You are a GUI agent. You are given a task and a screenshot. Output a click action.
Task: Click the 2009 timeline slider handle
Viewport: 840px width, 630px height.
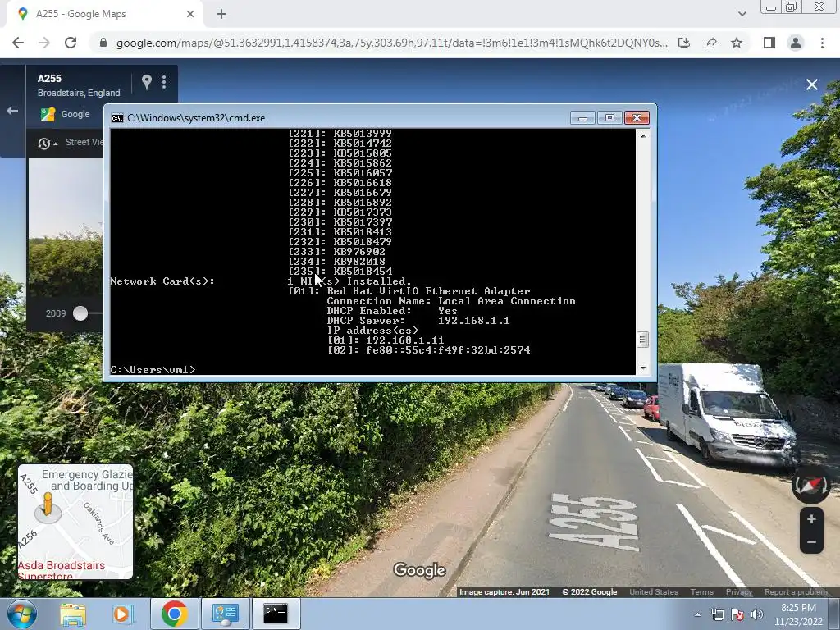(x=80, y=313)
